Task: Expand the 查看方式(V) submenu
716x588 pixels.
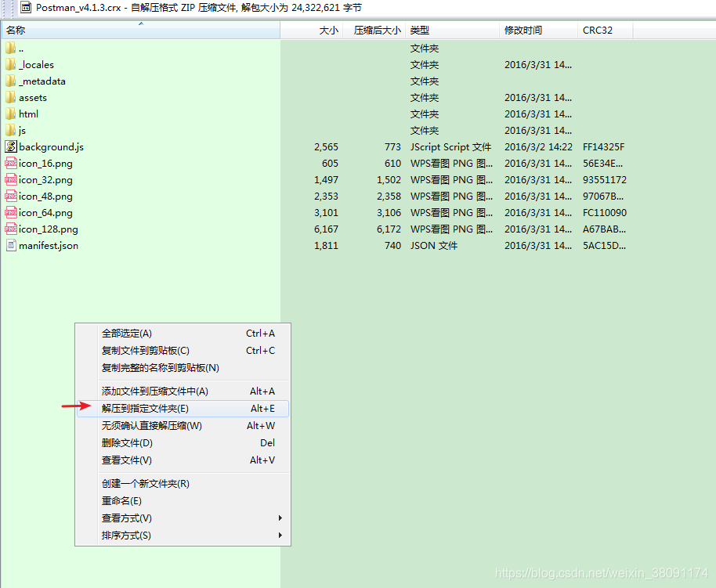Action: pos(183,518)
